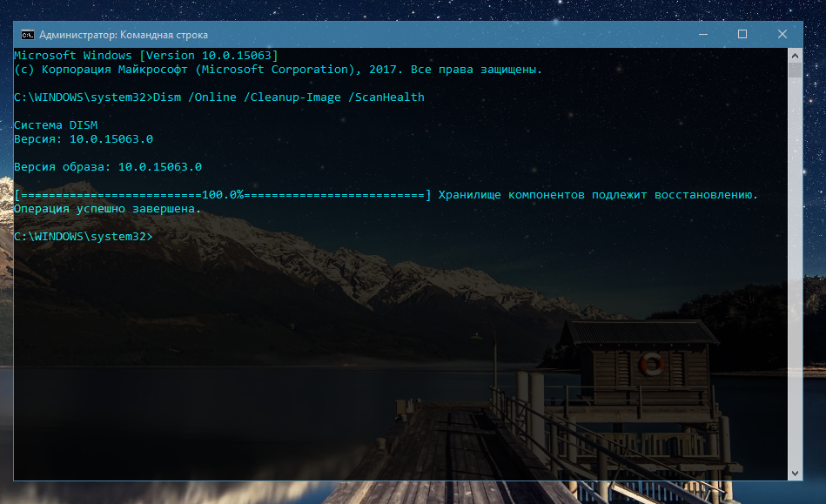Open the Command Prompt system menu icon
The width and height of the screenshot is (826, 504).
(x=27, y=35)
